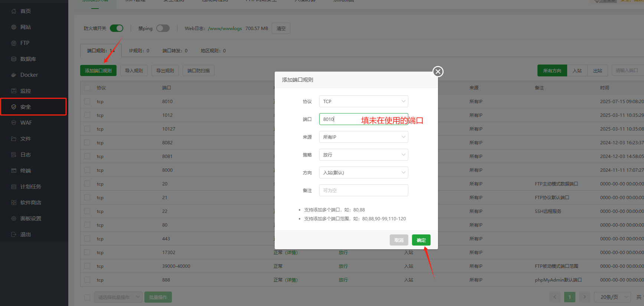This screenshot has width=644, height=306.
Task: Check the box for port 1012 row
Action: point(87,115)
